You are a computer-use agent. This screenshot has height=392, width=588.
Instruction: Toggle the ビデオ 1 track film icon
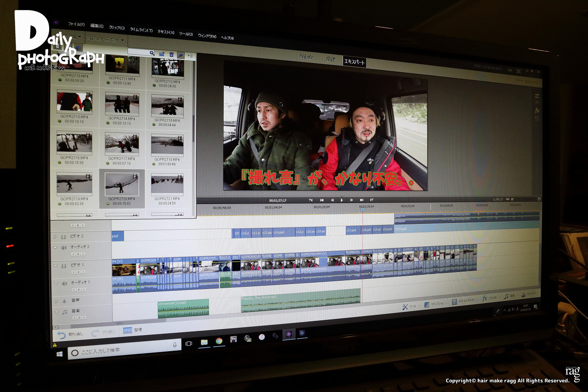[x=64, y=265]
